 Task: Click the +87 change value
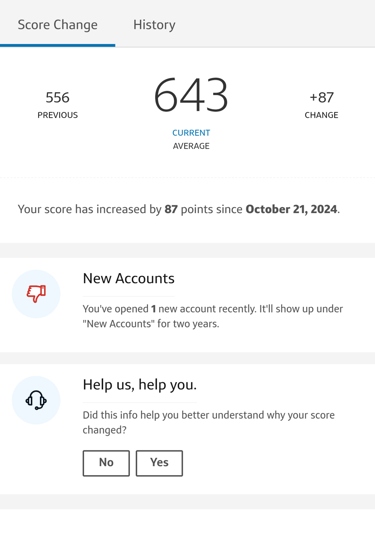(x=321, y=97)
